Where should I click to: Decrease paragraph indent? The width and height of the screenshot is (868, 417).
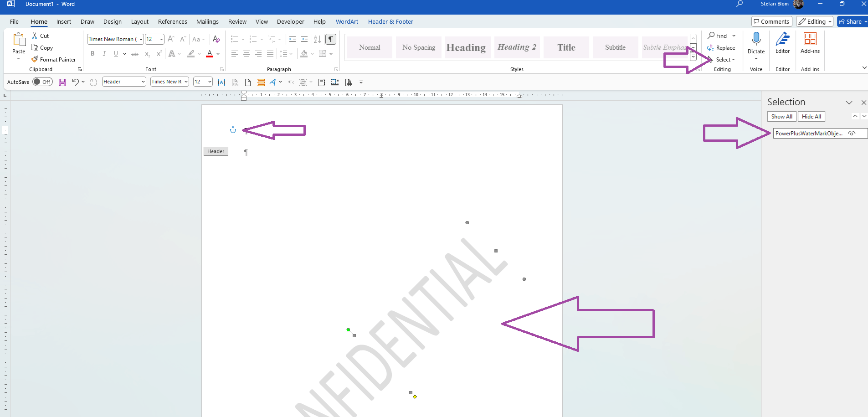pos(293,39)
